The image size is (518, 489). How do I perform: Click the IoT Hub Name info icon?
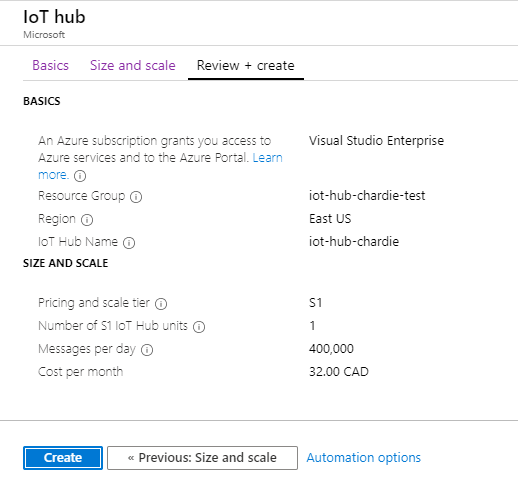pyautogui.click(x=129, y=243)
